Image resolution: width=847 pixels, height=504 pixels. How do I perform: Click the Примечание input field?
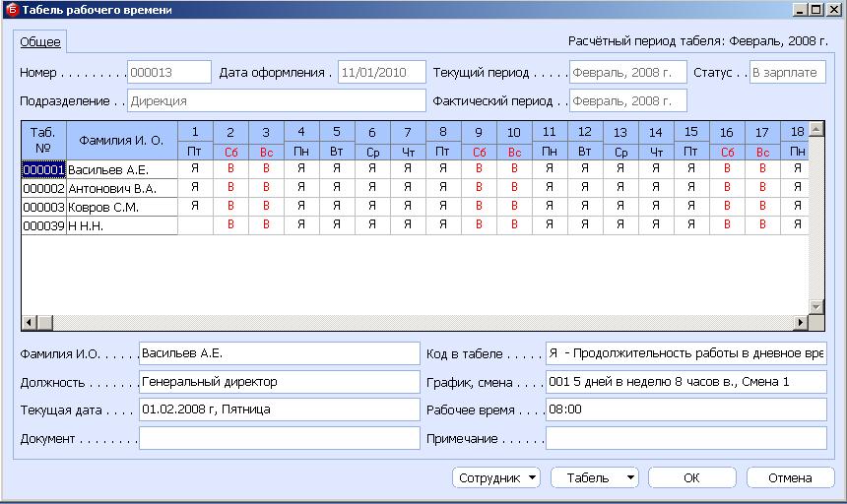click(685, 438)
